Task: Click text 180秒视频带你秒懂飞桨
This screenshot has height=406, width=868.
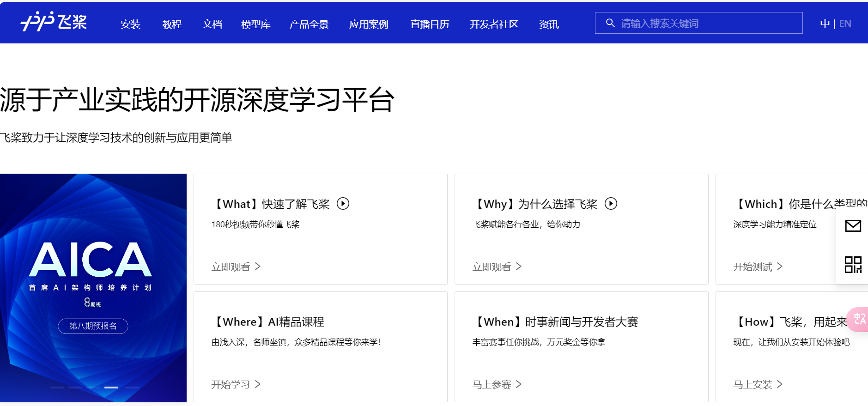Action: tap(255, 224)
